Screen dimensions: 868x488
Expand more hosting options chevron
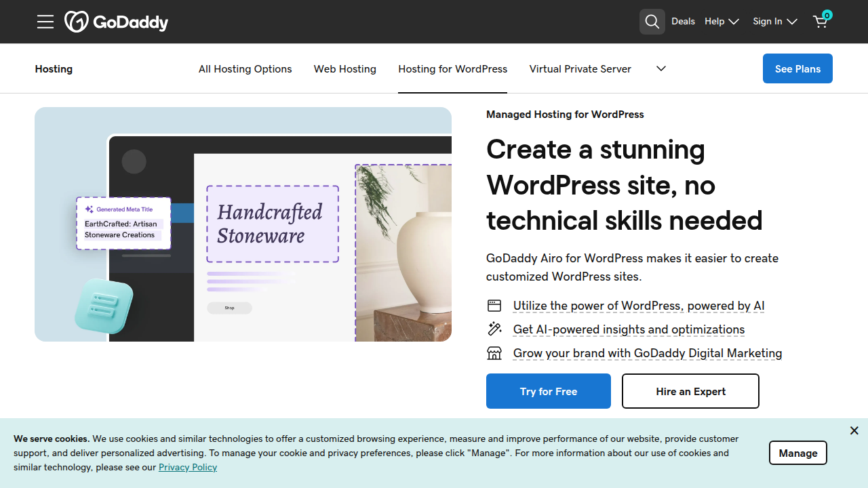(x=661, y=68)
